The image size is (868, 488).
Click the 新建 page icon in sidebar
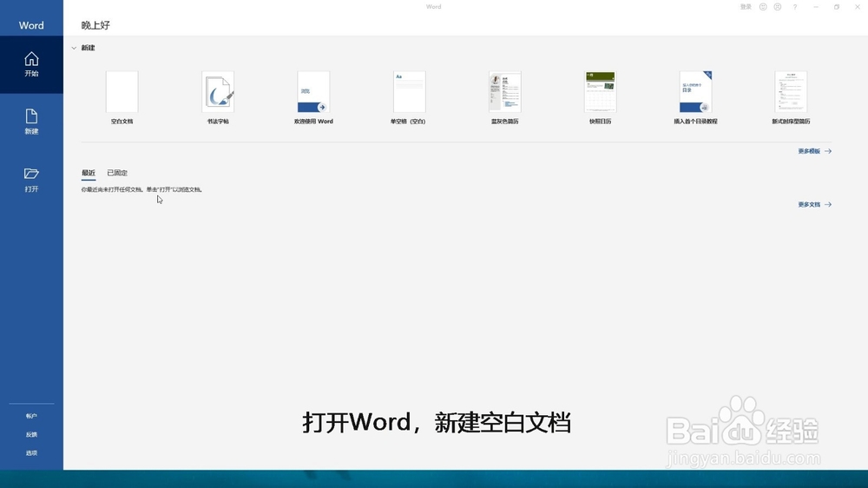[31, 122]
